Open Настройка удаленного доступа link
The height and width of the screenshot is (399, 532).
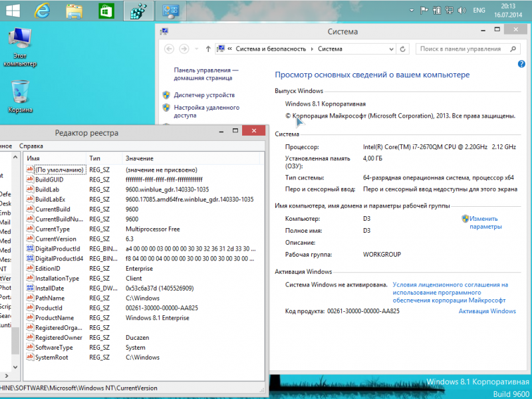(207, 111)
